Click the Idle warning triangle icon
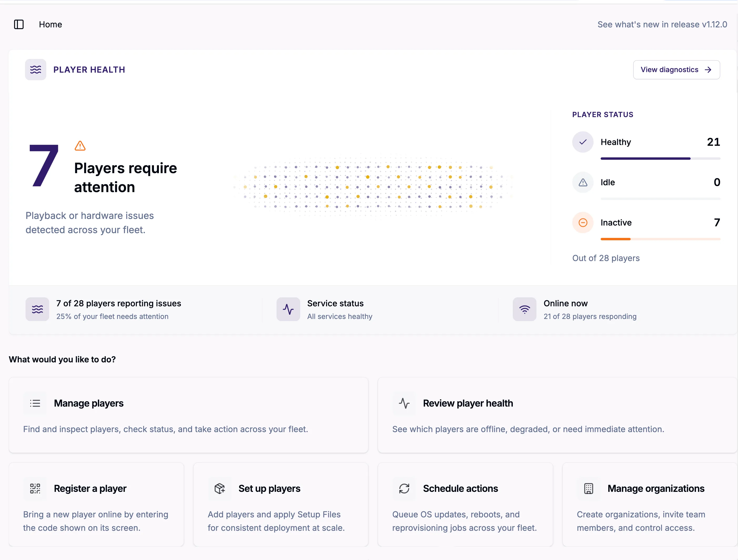 (583, 182)
